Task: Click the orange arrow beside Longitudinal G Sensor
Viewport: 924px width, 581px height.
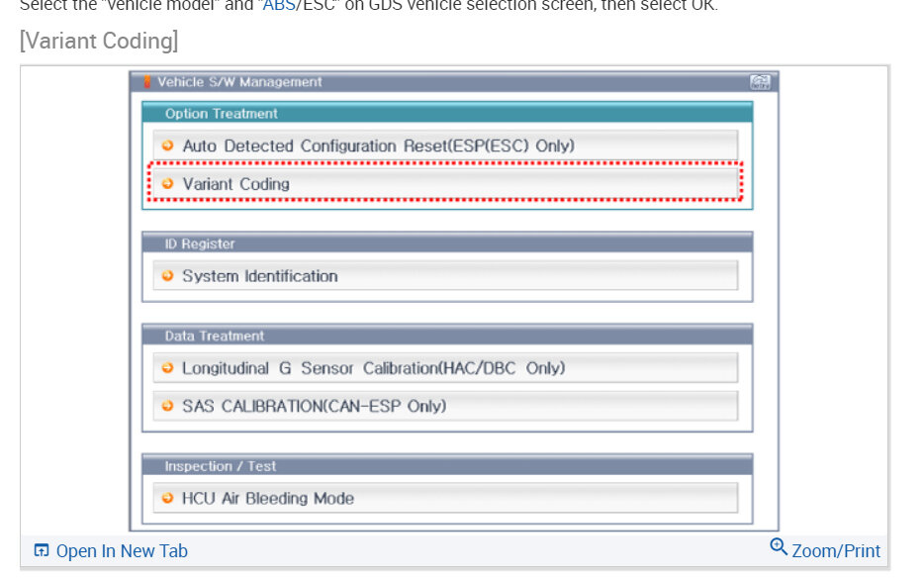Action: pyautogui.click(x=167, y=368)
